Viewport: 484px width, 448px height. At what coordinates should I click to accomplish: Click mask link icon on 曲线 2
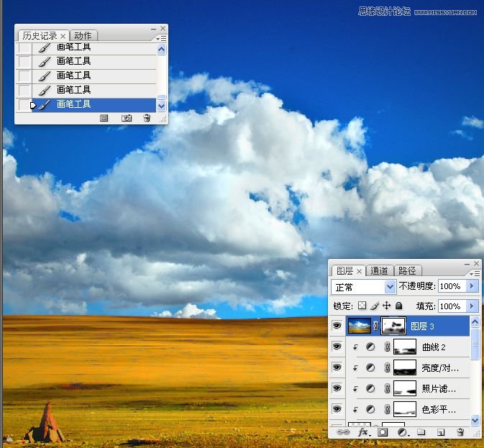[x=387, y=347]
